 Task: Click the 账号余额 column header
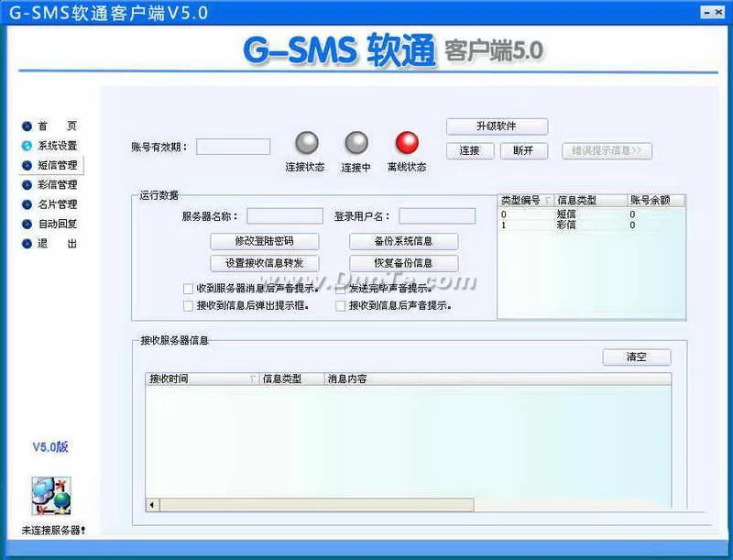point(656,201)
